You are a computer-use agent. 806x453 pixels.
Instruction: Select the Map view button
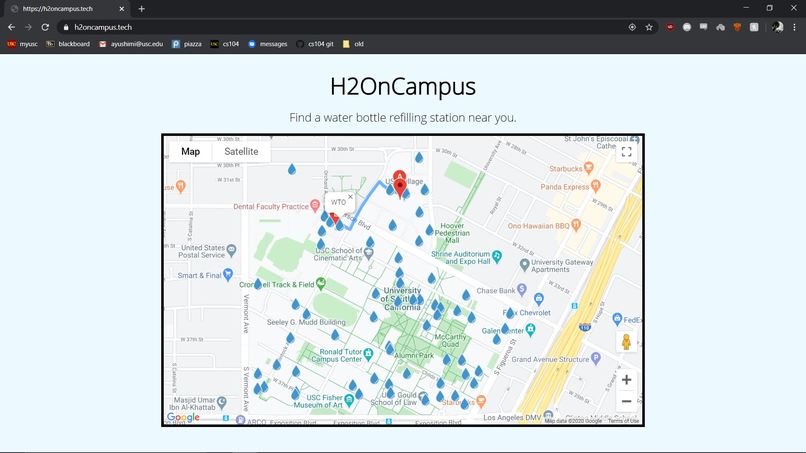[x=190, y=152]
